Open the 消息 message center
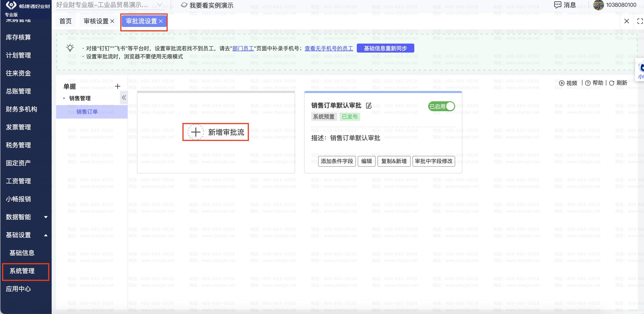Image resolution: width=644 pixels, height=314 pixels. (x=565, y=5)
